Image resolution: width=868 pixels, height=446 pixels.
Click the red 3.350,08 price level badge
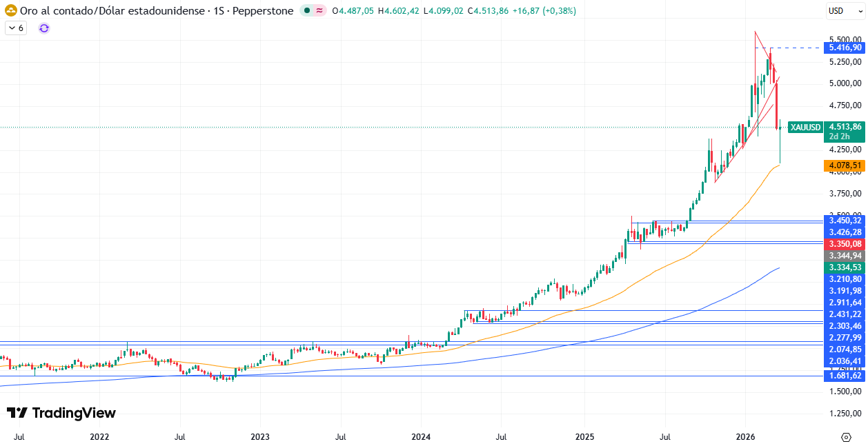[x=845, y=243]
